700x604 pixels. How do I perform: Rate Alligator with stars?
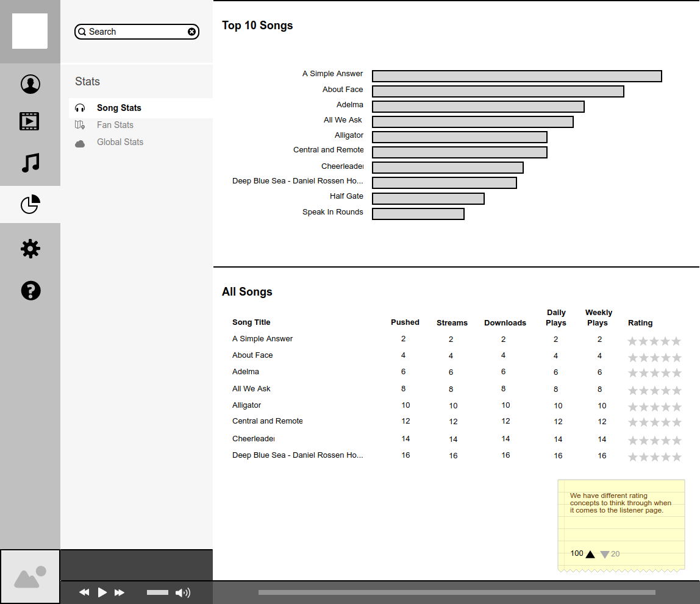[654, 407]
